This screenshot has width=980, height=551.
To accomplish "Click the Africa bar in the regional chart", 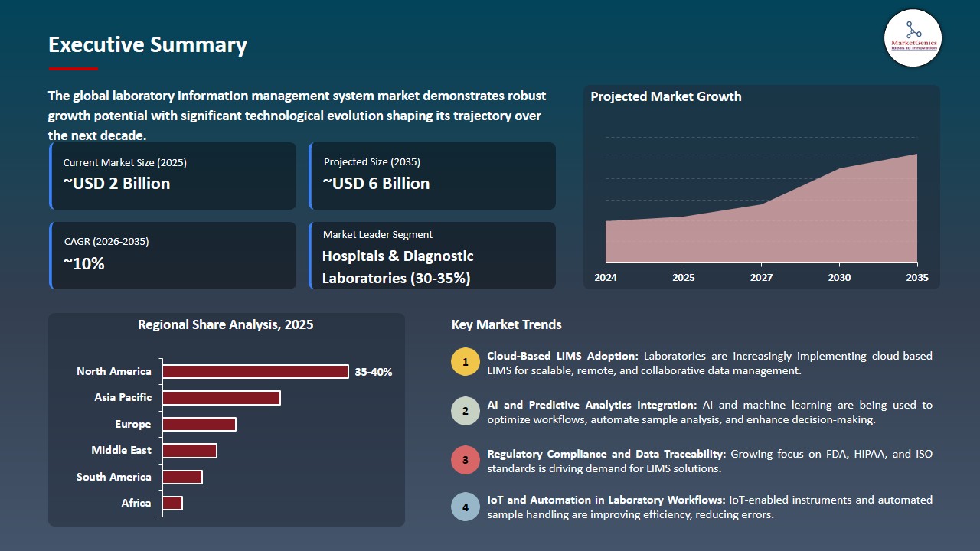I will 173,503.
